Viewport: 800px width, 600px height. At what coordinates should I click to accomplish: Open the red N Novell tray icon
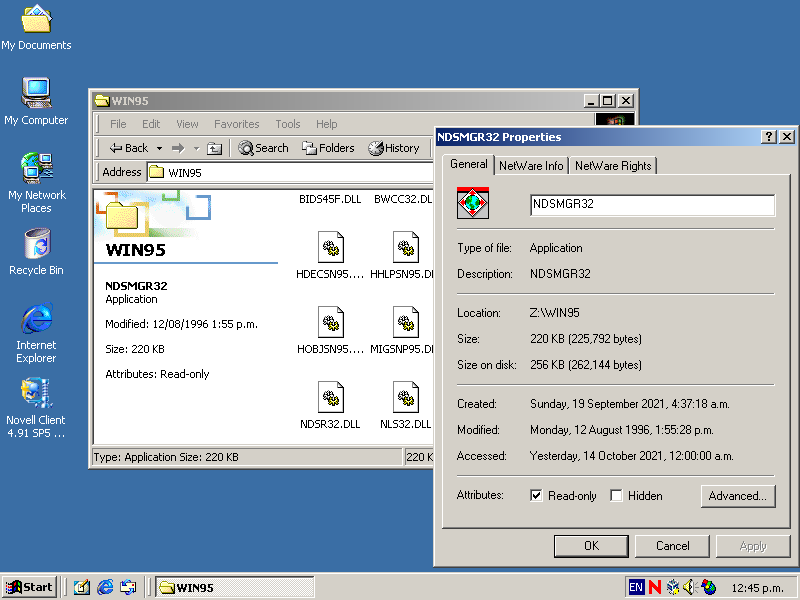[655, 587]
